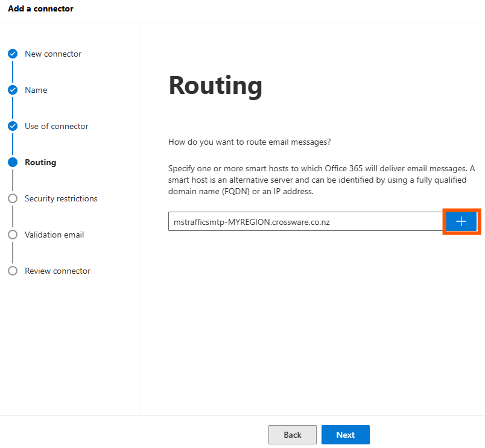Click the checkmark icon beside Use of connector

(13, 126)
